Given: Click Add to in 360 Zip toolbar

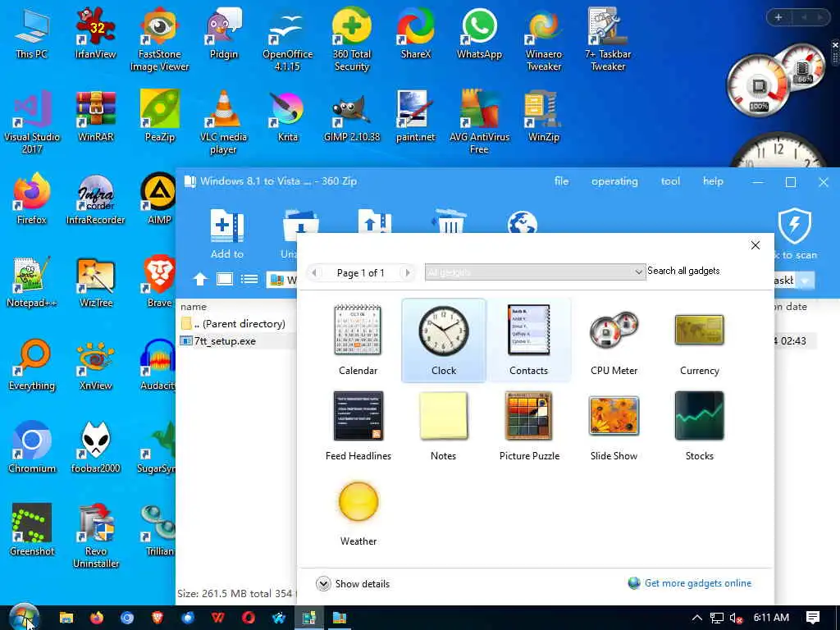Looking at the screenshot, I should click(x=227, y=234).
